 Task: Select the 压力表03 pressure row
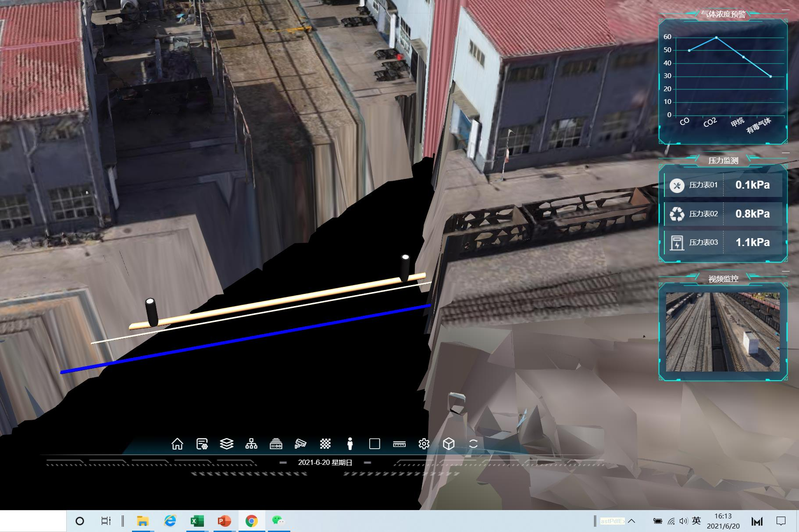723,243
